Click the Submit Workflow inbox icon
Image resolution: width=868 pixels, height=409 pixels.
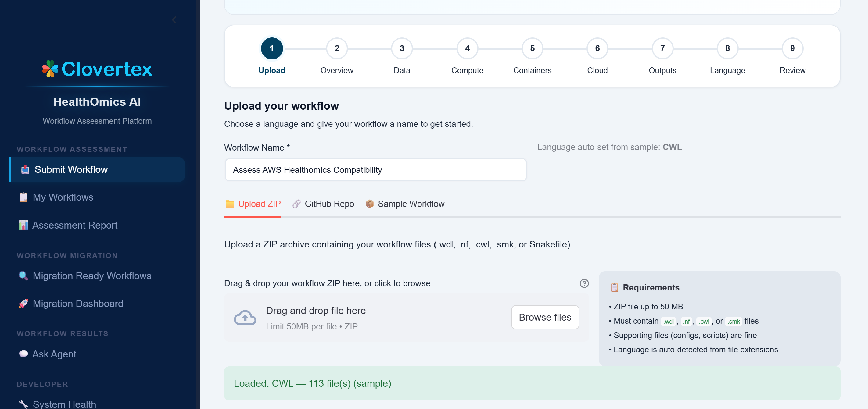(25, 169)
